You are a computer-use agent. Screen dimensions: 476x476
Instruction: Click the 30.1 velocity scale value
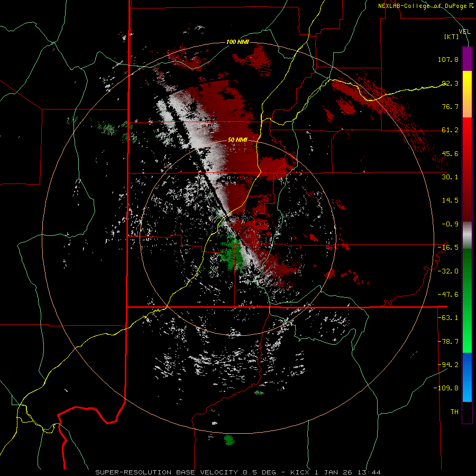coord(450,177)
